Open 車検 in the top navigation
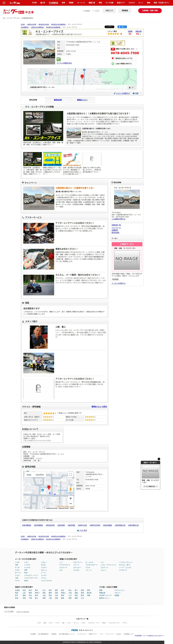 (100, 3)
